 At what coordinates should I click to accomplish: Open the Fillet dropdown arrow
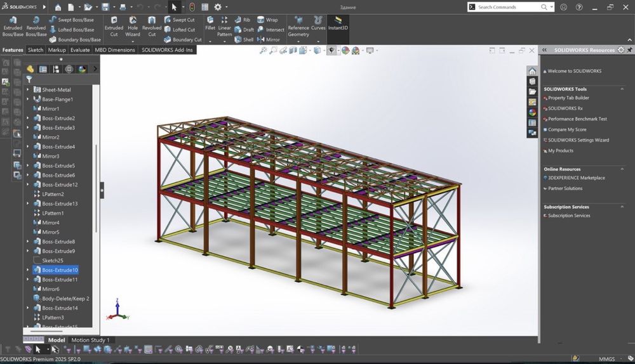point(210,41)
